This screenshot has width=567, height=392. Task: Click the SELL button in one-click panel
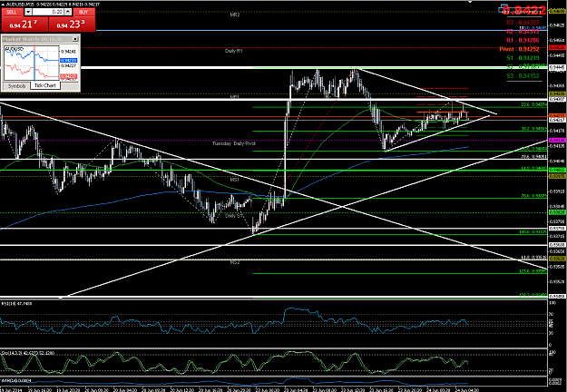12,12
